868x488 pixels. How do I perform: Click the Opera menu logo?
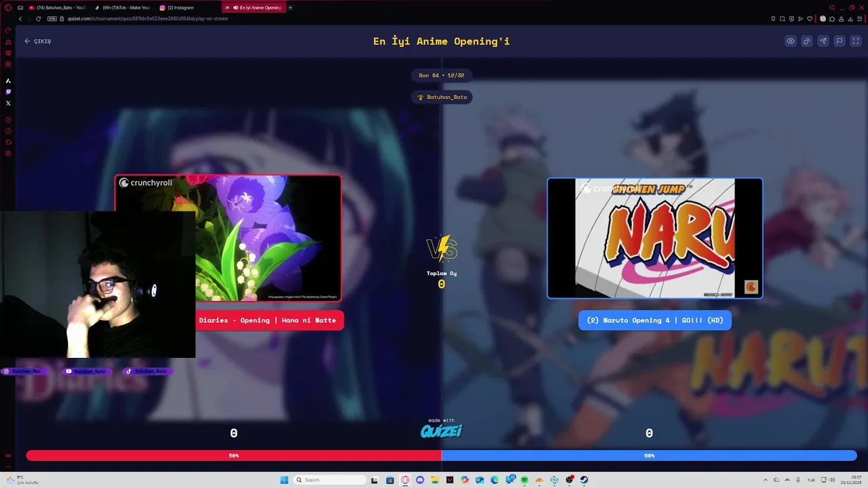[x=8, y=7]
